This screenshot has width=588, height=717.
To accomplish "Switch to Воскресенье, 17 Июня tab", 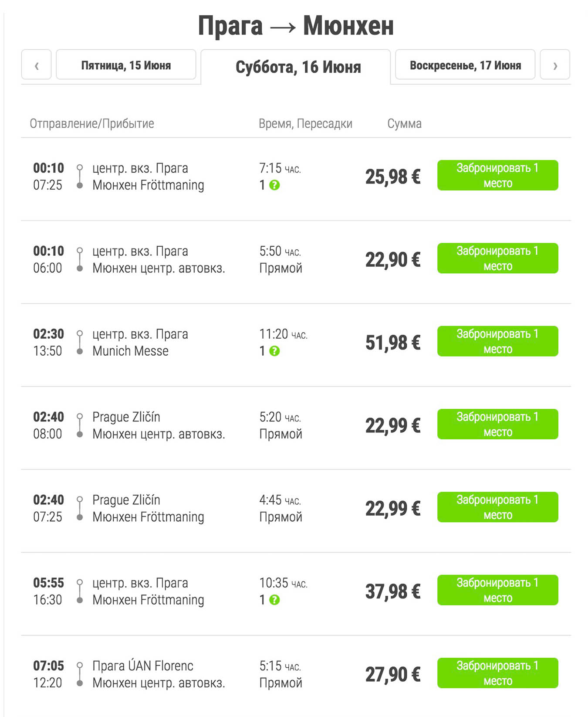I will tap(465, 65).
